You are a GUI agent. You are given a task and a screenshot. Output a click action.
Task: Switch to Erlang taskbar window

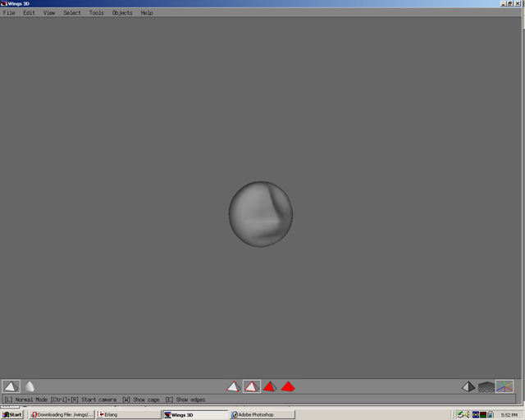(128, 414)
